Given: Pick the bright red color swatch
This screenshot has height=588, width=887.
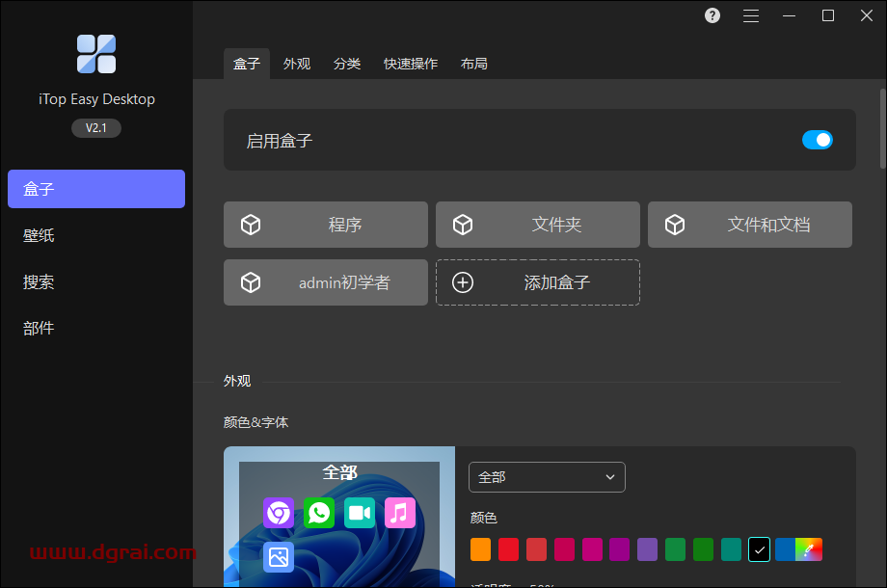Looking at the screenshot, I should pos(508,549).
